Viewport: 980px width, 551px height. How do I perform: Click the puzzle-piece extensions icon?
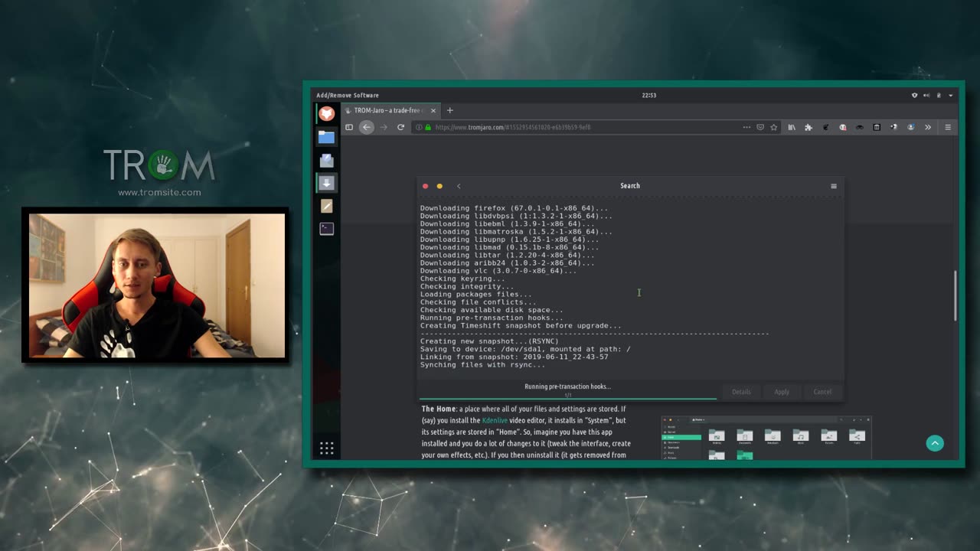[808, 127]
